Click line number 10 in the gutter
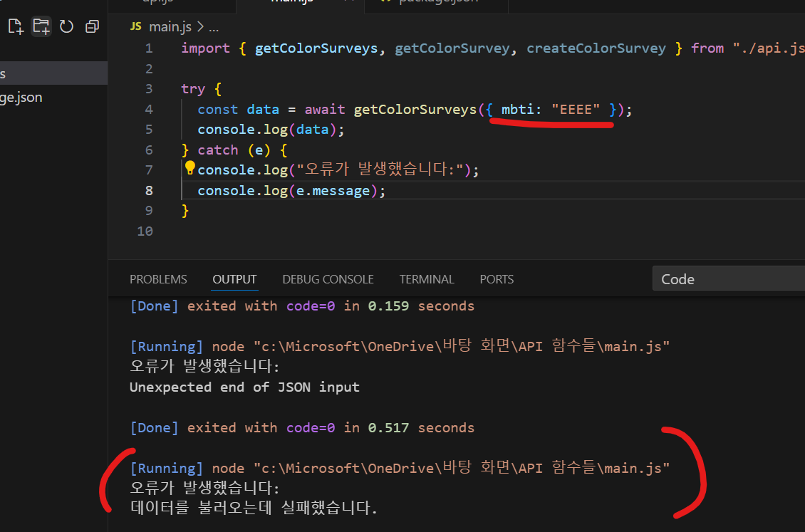The height and width of the screenshot is (532, 805). (x=145, y=231)
